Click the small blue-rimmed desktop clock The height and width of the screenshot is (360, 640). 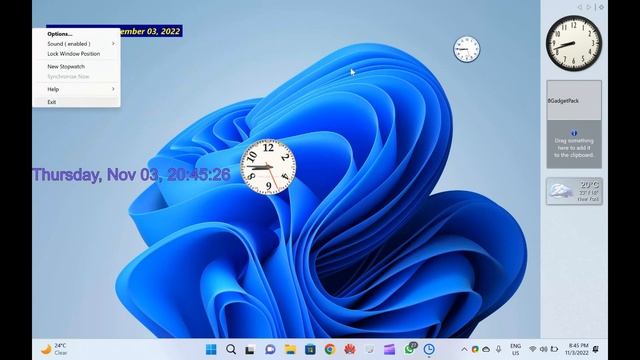click(467, 49)
